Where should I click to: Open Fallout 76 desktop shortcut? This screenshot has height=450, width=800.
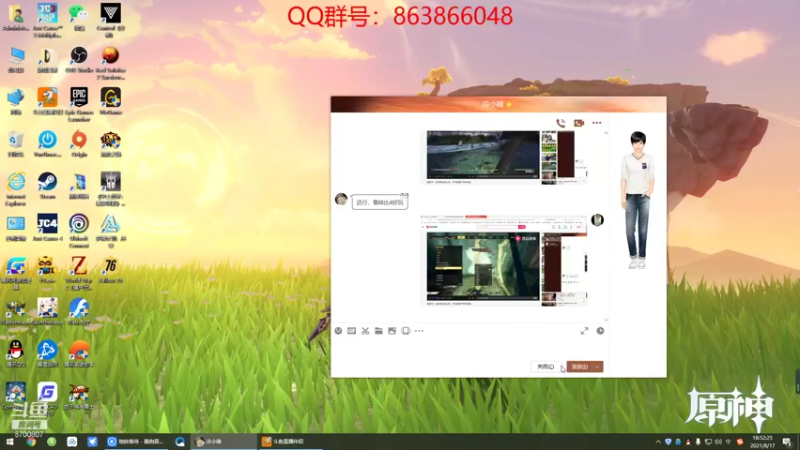[110, 270]
